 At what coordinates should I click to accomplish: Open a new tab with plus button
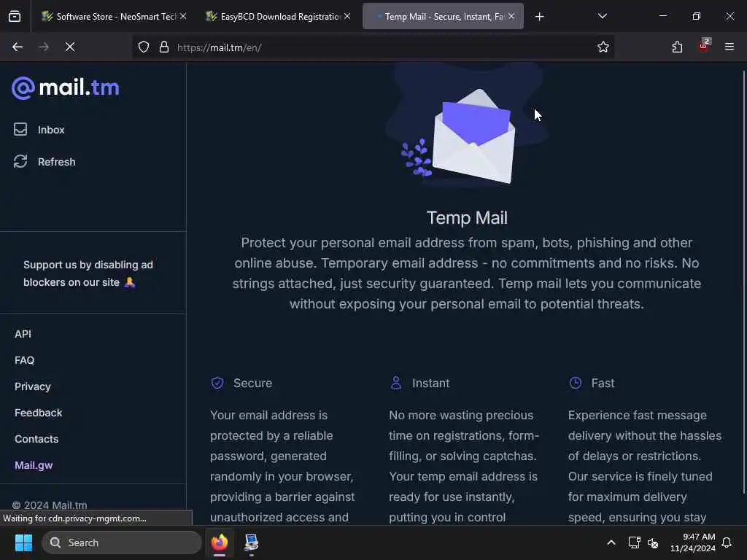point(539,17)
